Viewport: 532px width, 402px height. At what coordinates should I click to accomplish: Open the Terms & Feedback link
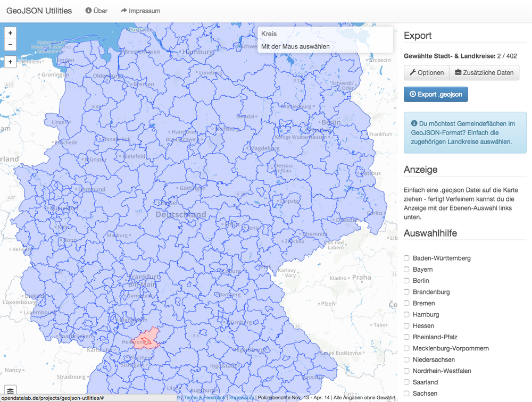204,397
